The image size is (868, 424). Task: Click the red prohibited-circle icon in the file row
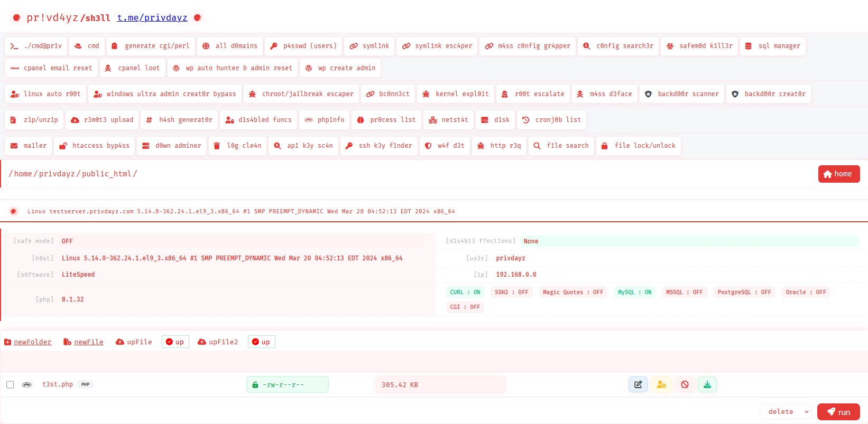(685, 384)
